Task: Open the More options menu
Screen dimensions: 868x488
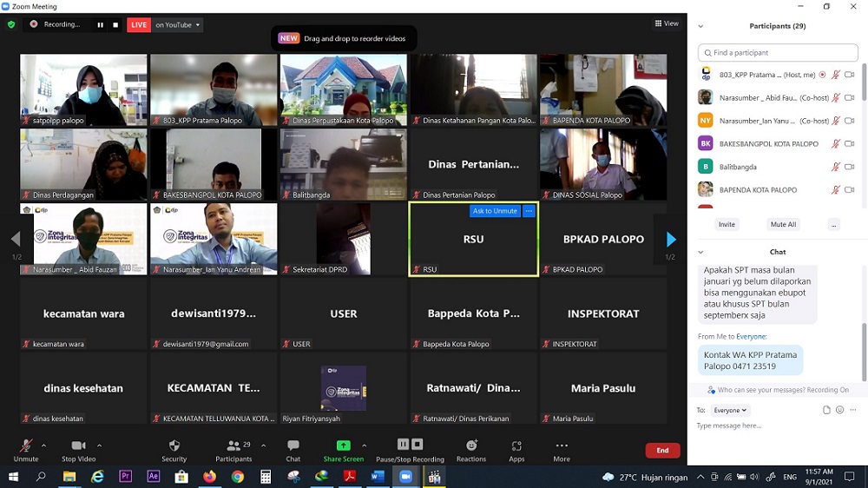Action: (x=562, y=450)
